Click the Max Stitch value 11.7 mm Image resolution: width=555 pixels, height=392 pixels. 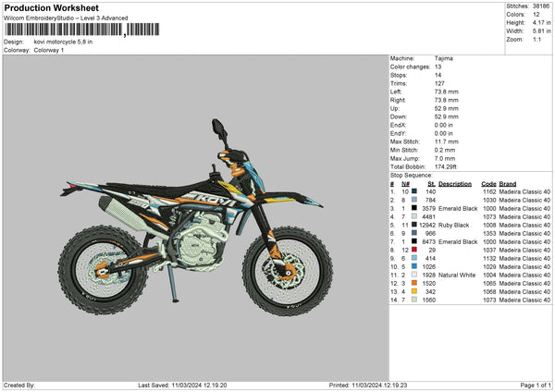point(447,141)
